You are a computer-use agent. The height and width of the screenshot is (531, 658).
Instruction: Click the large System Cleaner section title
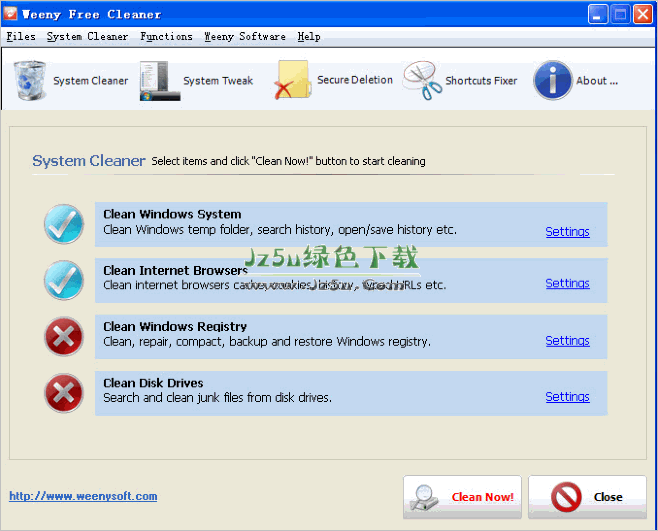point(89,161)
